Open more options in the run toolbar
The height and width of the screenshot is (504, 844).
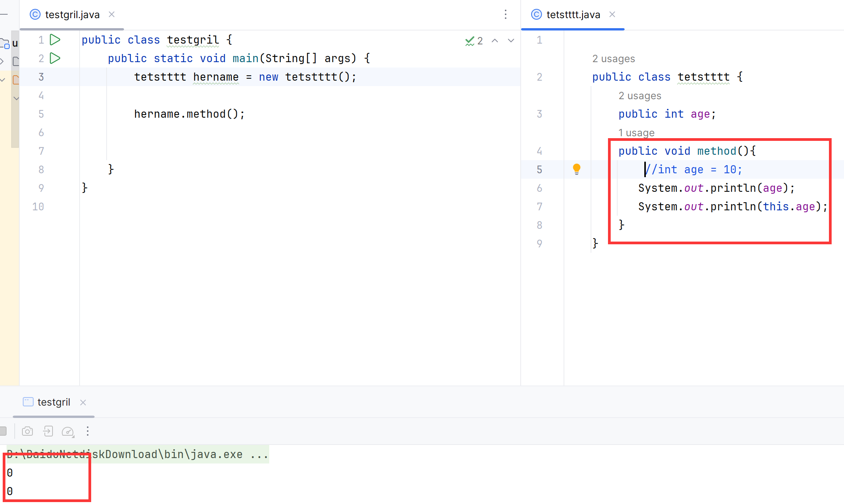pyautogui.click(x=88, y=431)
